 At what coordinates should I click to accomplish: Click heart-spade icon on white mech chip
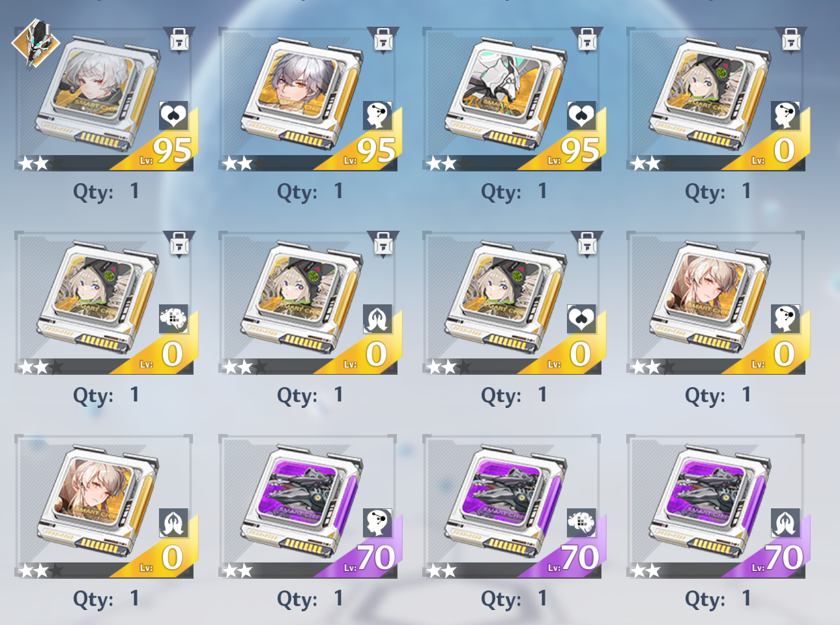(581, 115)
